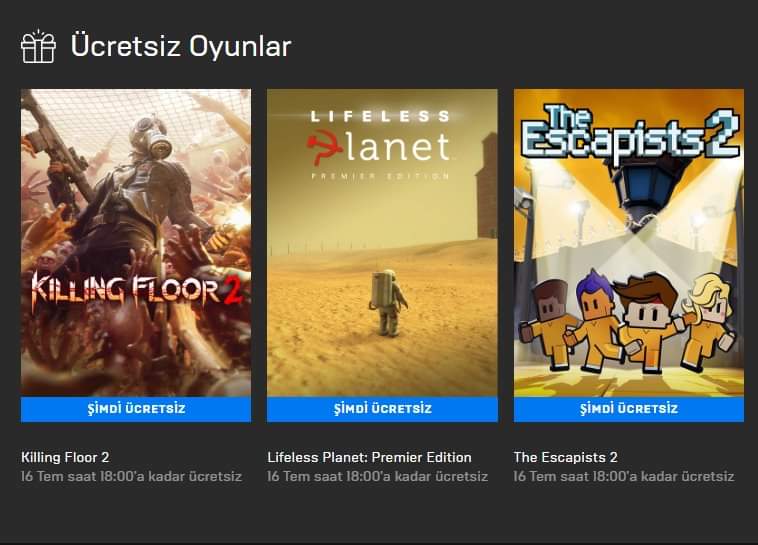Click the gift box icon
The height and width of the screenshot is (545, 758).
pyautogui.click(x=38, y=46)
